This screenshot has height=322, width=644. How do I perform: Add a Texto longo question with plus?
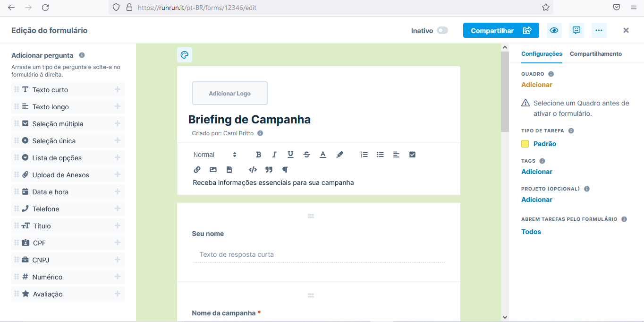118,106
